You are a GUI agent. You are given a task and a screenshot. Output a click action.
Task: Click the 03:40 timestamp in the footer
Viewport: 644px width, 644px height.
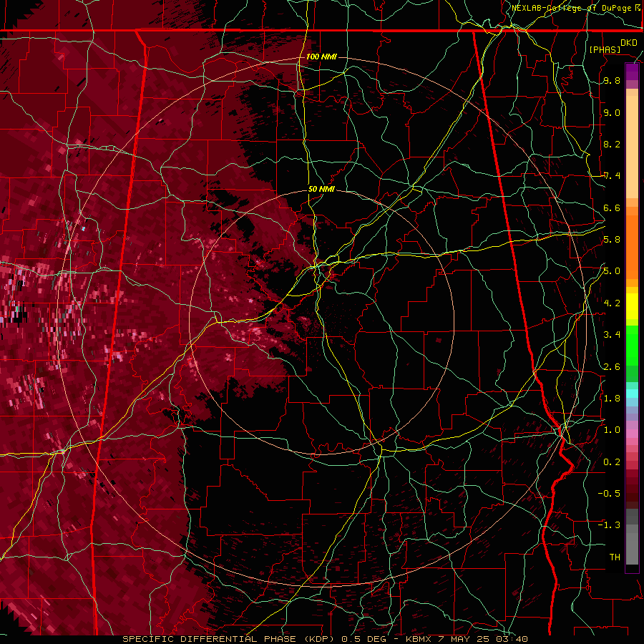click(512, 639)
